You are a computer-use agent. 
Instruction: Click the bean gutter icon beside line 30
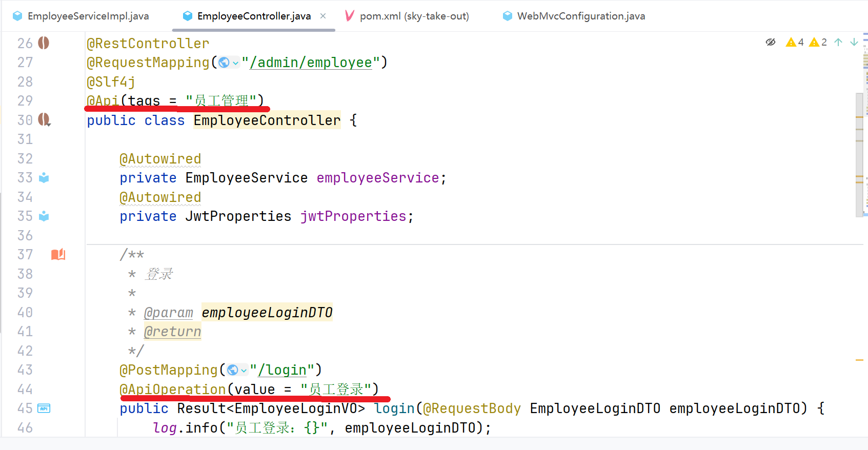point(44,120)
